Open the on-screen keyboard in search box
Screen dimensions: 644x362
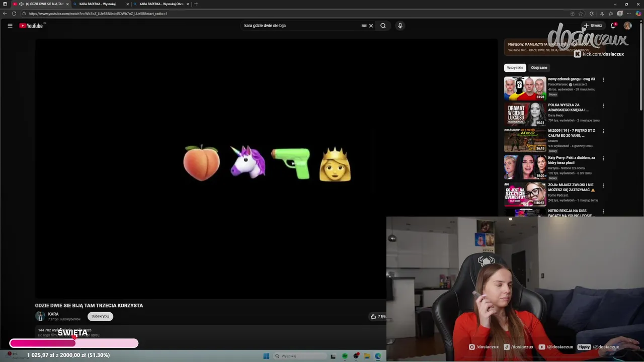click(x=364, y=26)
